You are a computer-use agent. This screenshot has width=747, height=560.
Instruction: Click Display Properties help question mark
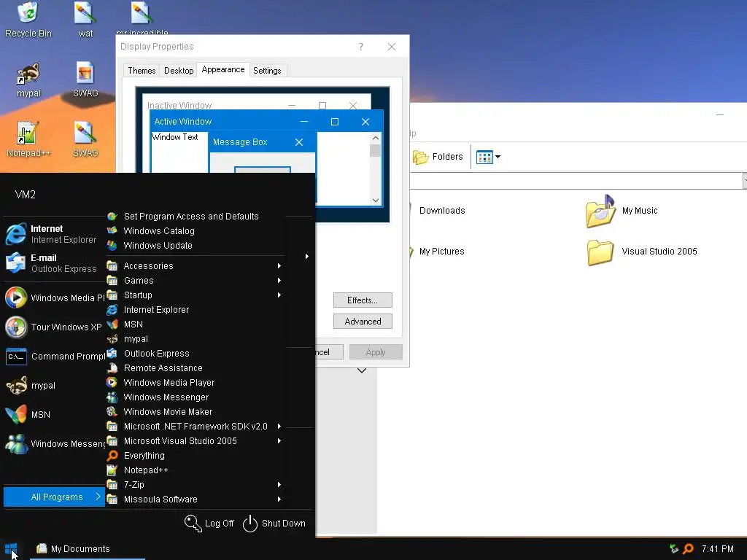pos(360,47)
